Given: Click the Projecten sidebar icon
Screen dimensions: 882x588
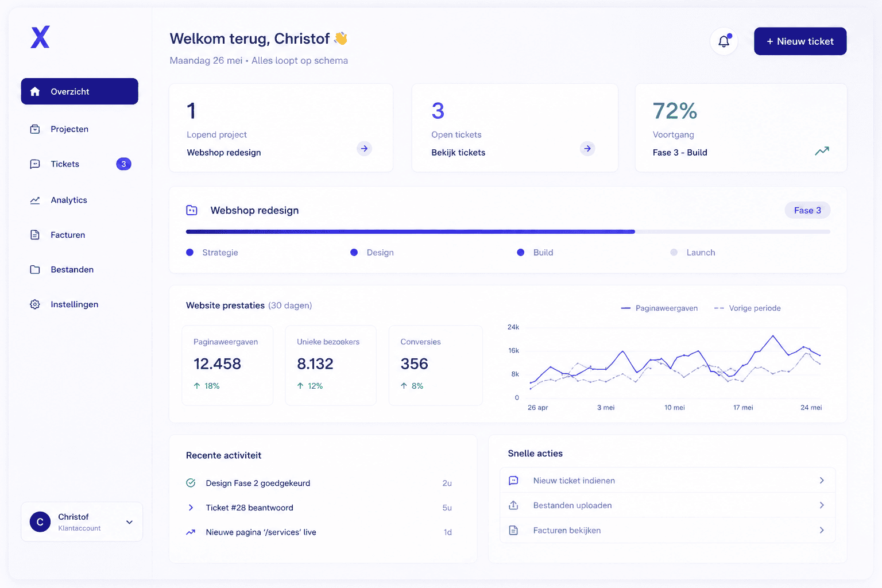Looking at the screenshot, I should point(35,129).
